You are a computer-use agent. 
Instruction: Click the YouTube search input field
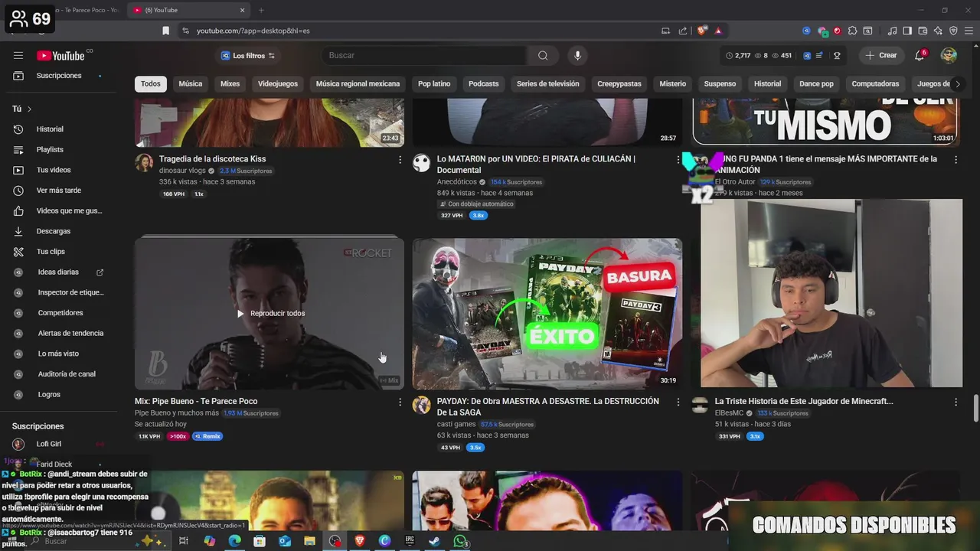(x=424, y=55)
